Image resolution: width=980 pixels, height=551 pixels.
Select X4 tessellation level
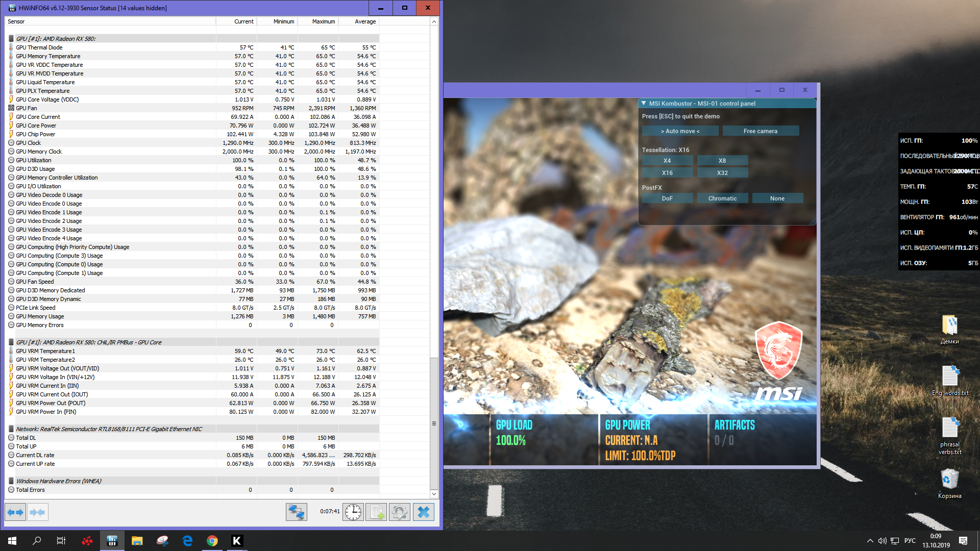point(667,161)
